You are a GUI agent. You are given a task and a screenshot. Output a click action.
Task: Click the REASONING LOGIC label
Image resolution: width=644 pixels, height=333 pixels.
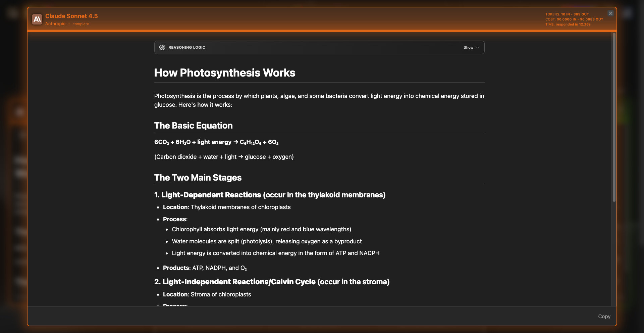click(187, 47)
